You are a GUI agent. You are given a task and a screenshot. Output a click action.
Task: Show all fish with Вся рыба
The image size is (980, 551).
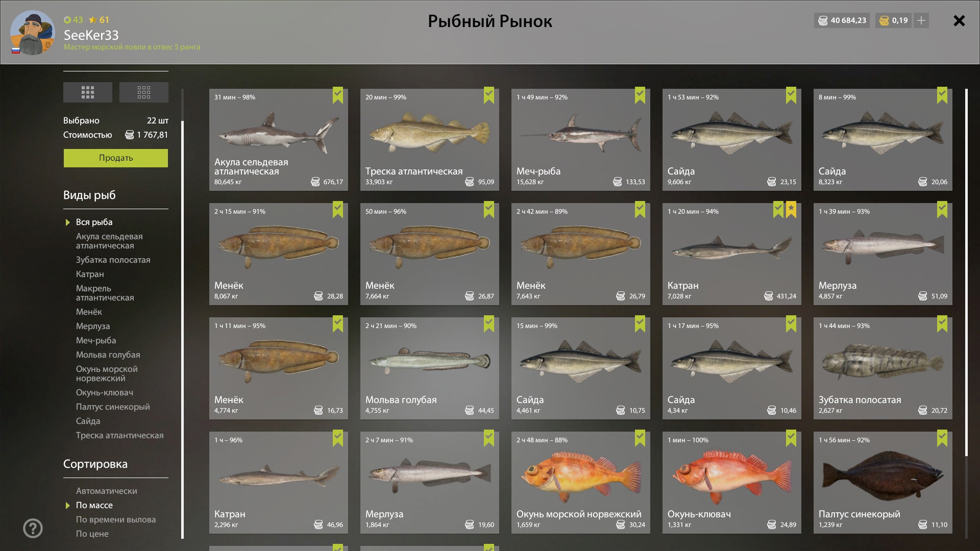coord(94,222)
